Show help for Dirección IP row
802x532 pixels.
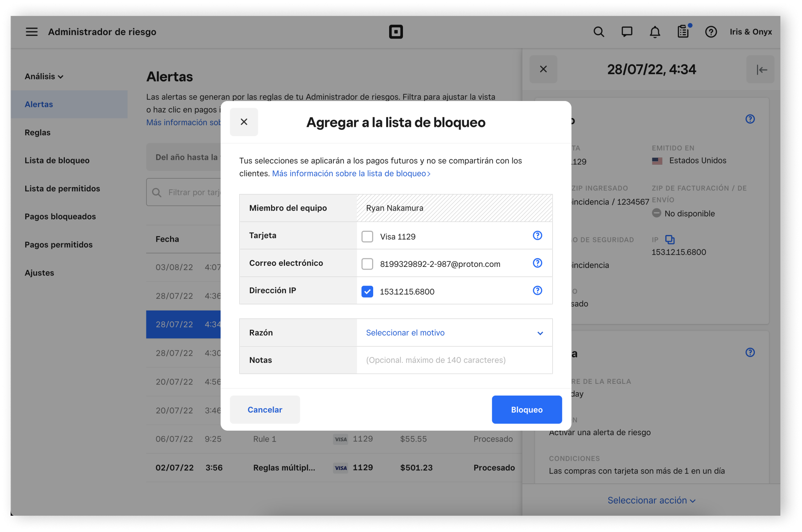pos(537,291)
